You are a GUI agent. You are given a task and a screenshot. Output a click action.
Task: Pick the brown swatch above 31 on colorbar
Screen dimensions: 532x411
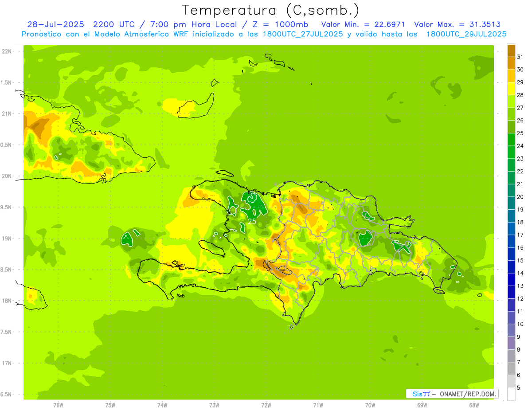[x=511, y=51]
